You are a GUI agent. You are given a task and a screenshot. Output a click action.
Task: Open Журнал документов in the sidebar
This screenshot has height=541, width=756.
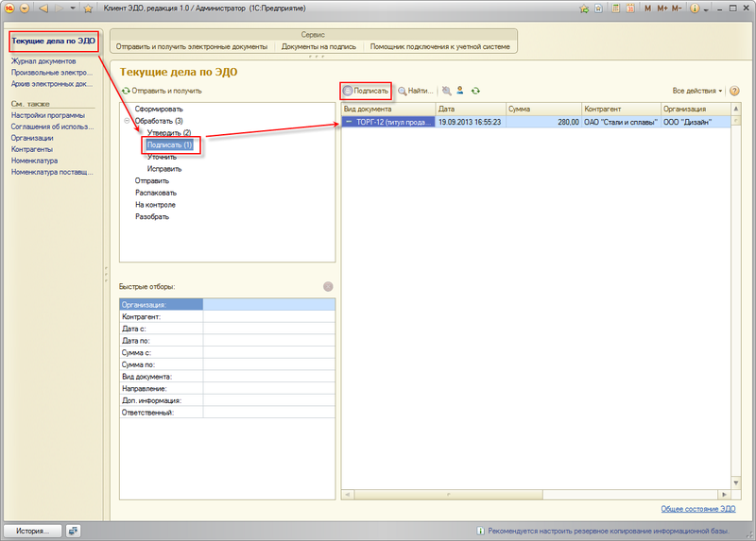[x=43, y=61]
